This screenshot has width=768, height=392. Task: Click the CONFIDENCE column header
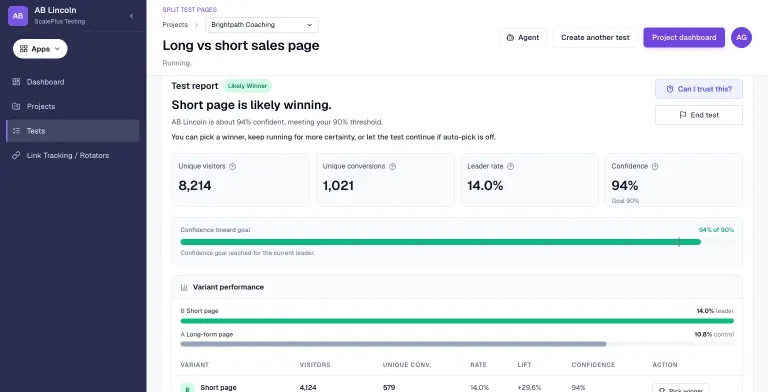(593, 365)
